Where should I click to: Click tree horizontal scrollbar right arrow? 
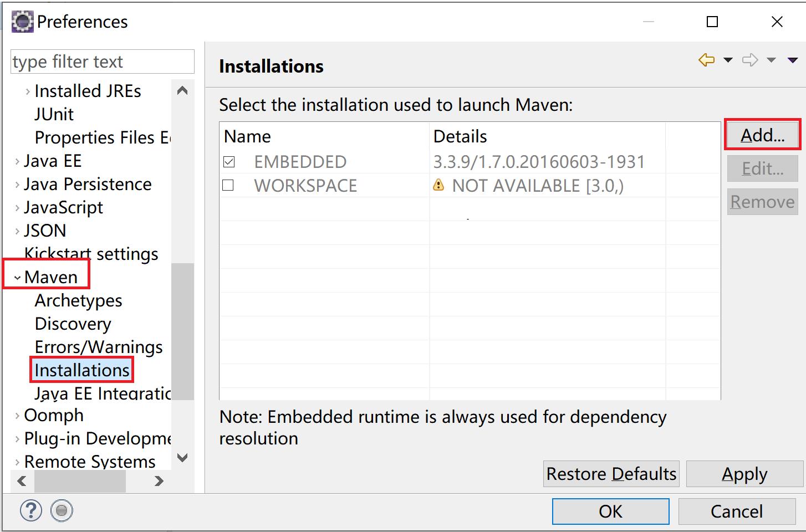point(159,481)
